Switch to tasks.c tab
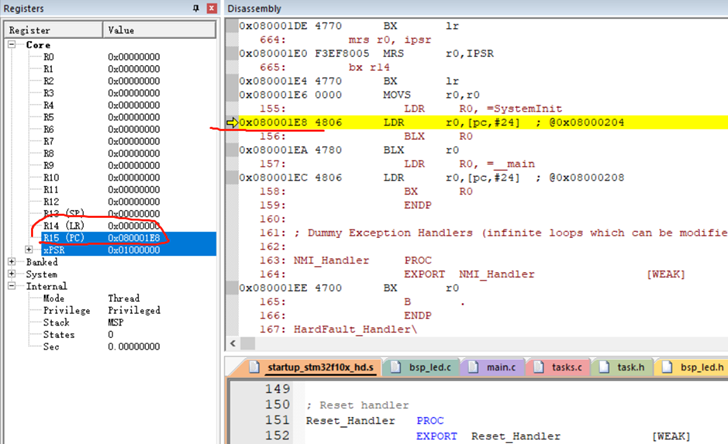 (559, 367)
